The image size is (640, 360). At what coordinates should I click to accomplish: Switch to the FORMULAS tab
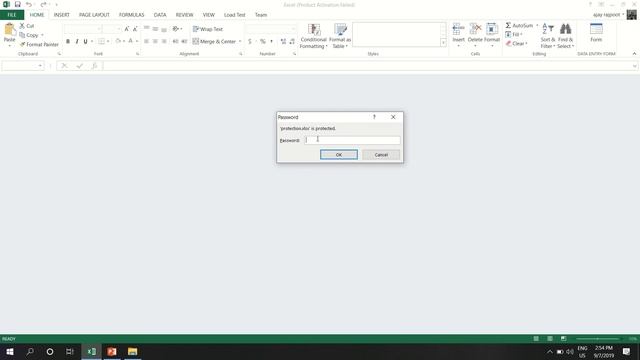pyautogui.click(x=131, y=15)
